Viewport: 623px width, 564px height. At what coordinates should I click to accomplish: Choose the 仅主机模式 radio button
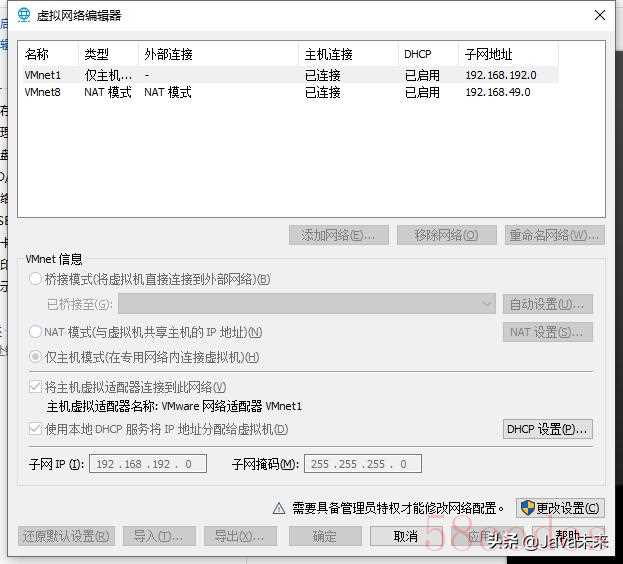(36, 357)
